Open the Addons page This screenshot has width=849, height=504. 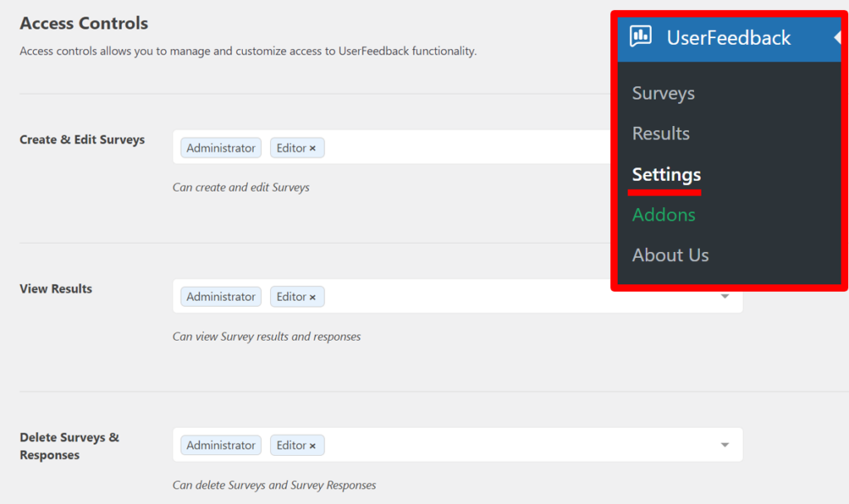coord(663,215)
